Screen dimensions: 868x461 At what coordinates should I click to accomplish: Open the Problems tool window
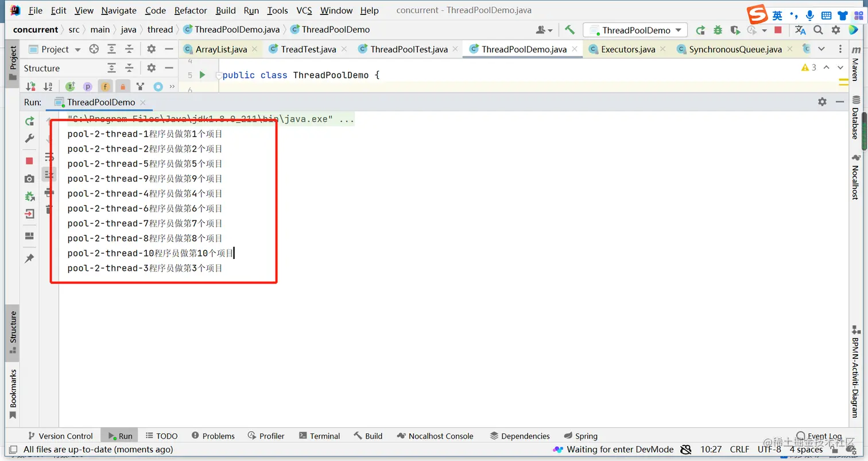[x=213, y=436]
